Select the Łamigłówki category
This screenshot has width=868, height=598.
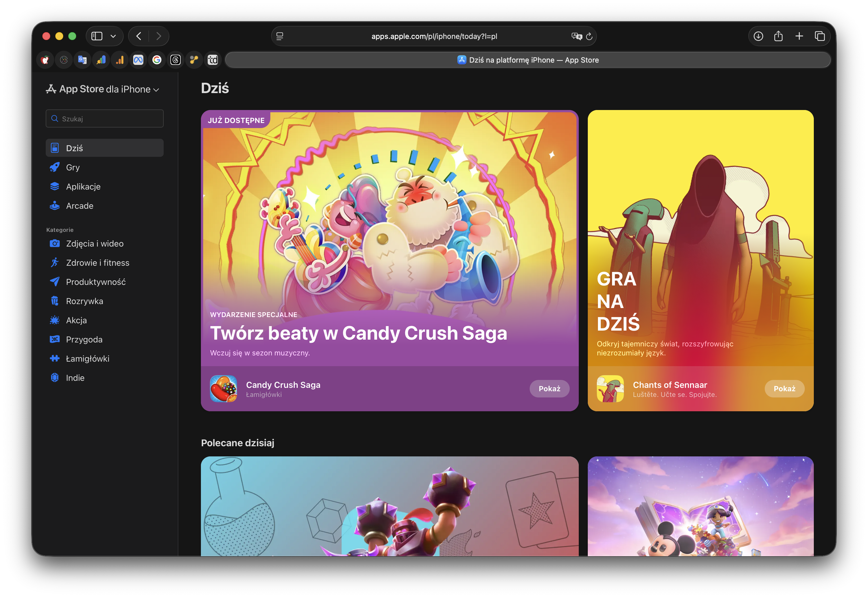pyautogui.click(x=87, y=358)
